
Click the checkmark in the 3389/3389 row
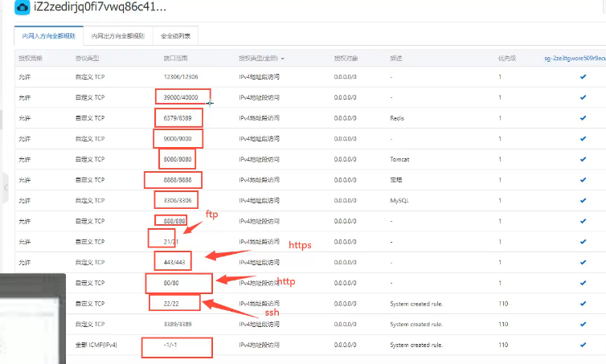click(x=583, y=324)
